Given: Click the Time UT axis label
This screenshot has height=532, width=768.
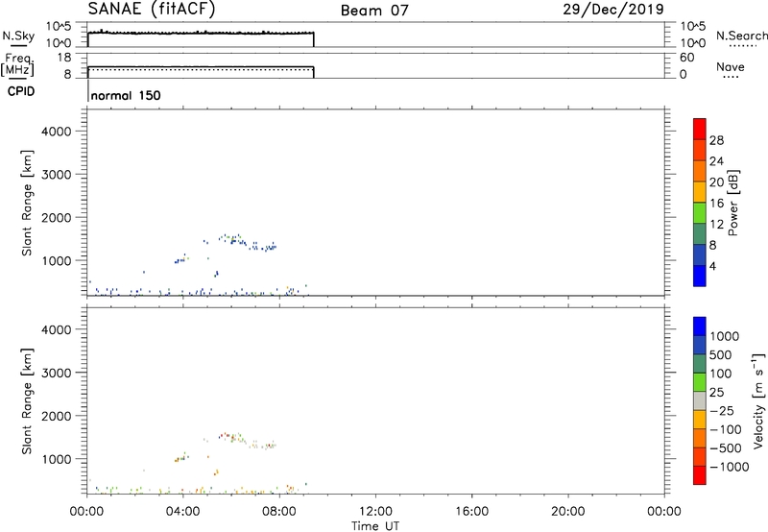Looking at the screenshot, I should 375,526.
